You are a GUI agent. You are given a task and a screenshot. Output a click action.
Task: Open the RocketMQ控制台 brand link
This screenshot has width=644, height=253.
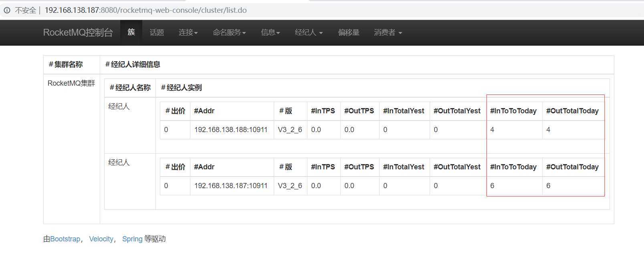pos(78,32)
